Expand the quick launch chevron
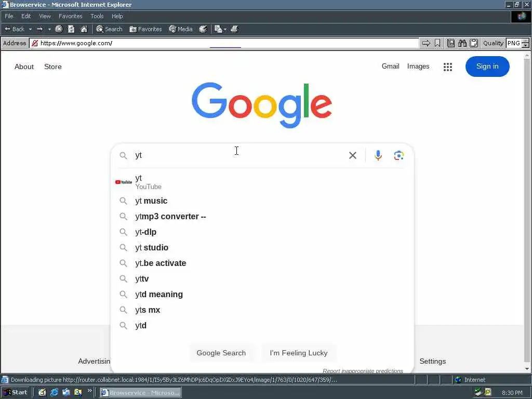 click(x=89, y=391)
